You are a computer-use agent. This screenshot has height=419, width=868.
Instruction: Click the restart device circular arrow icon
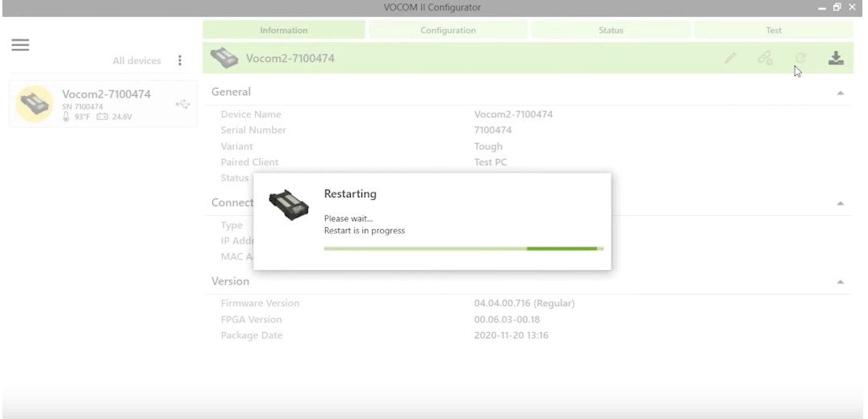click(x=800, y=57)
